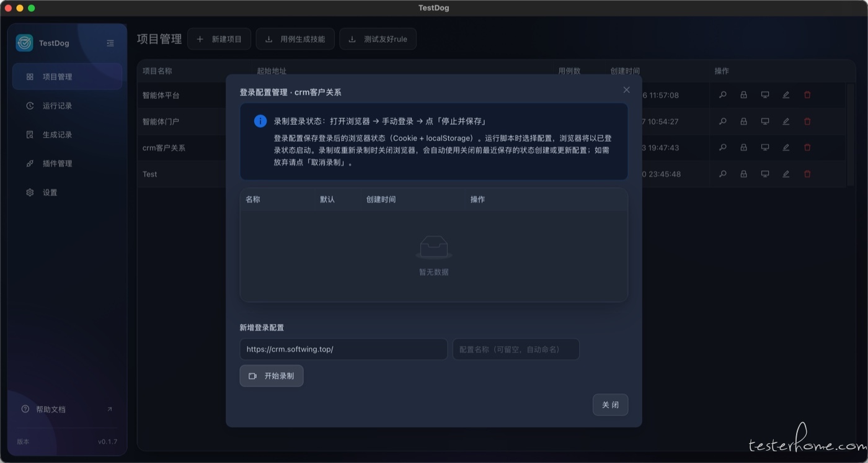Viewport: 868px width, 463px height.
Task: Click the TestDog logo icon
Action: click(24, 43)
